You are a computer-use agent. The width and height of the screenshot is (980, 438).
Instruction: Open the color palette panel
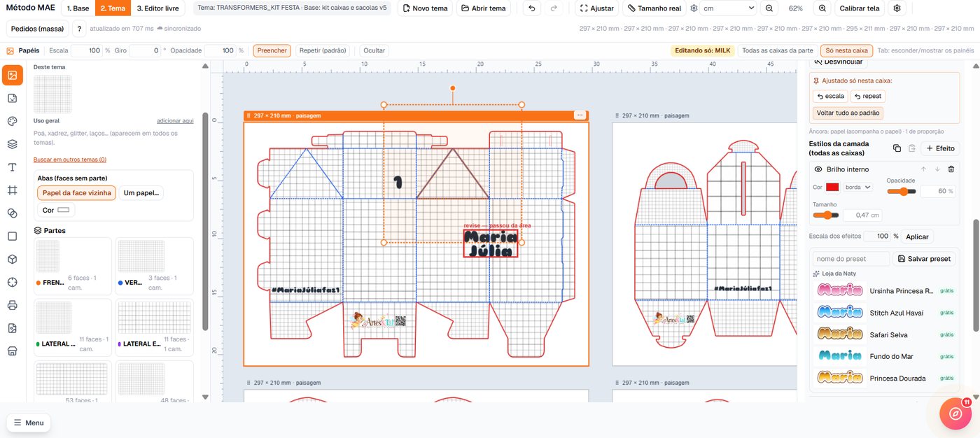[x=12, y=121]
